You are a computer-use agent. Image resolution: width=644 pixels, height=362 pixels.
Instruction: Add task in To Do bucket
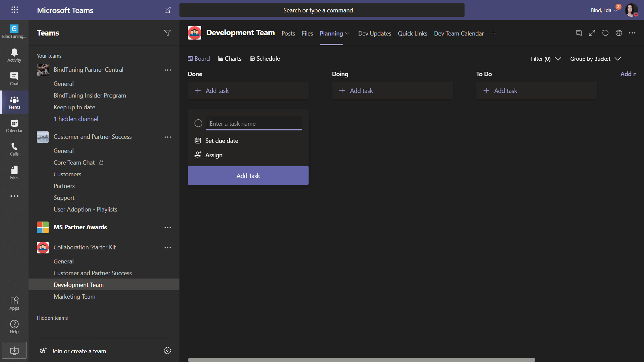point(536,91)
